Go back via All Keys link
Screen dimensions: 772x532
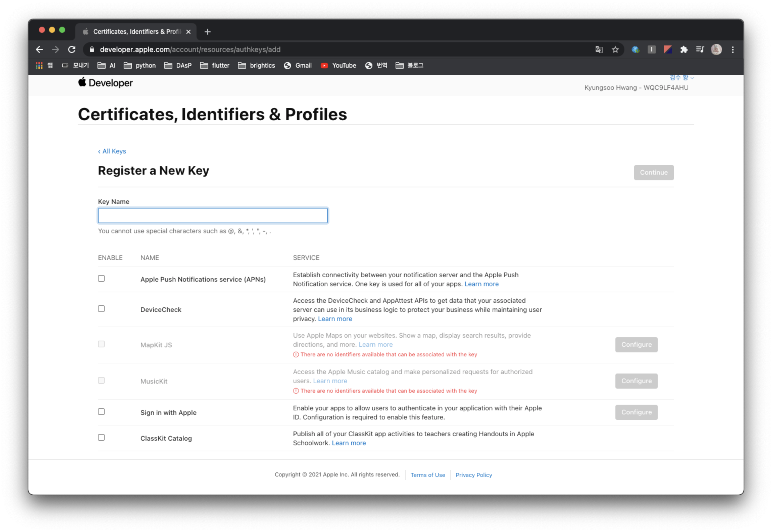tap(112, 151)
